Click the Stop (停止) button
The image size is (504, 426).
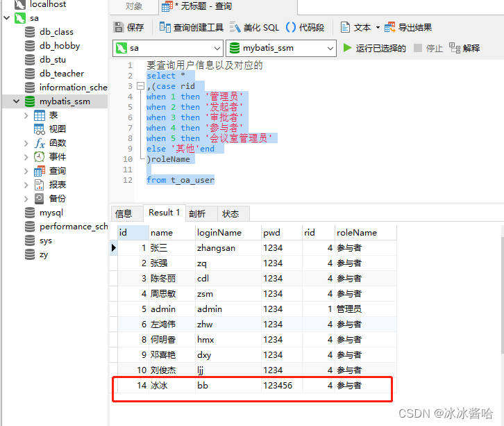point(428,48)
